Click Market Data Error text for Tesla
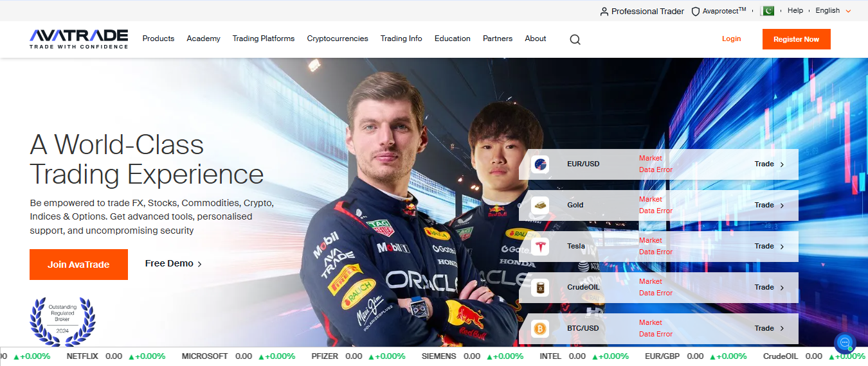The image size is (868, 366). (x=656, y=247)
